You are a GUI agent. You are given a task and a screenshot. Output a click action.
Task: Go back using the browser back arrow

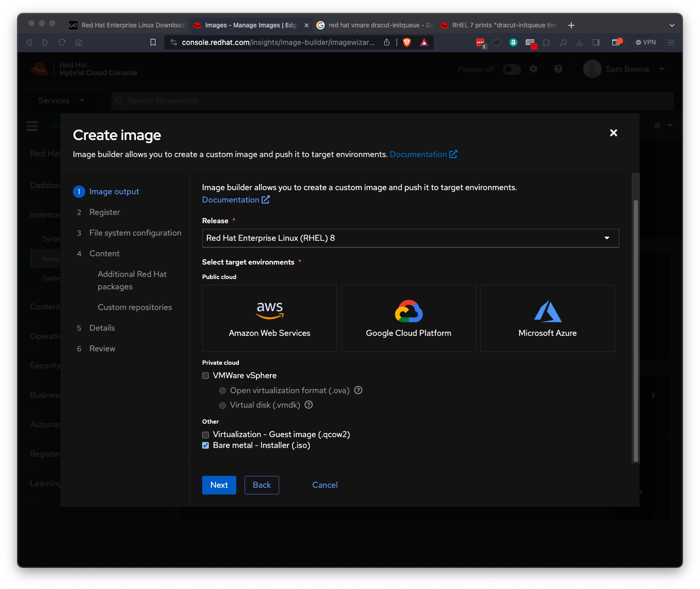tap(29, 42)
